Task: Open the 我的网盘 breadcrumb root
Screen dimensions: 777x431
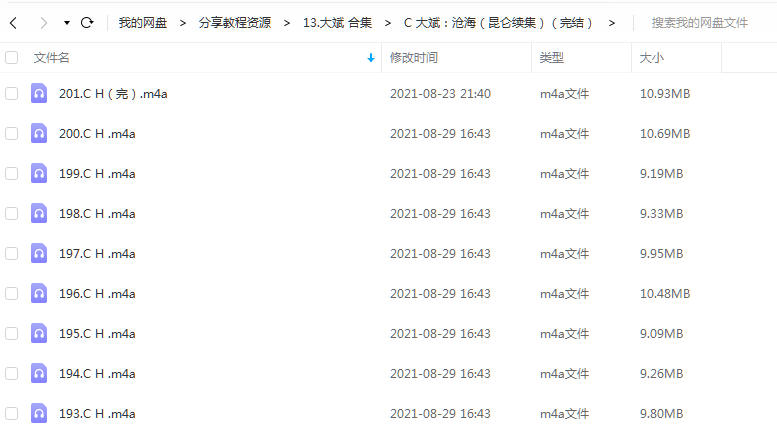Action: tap(142, 23)
